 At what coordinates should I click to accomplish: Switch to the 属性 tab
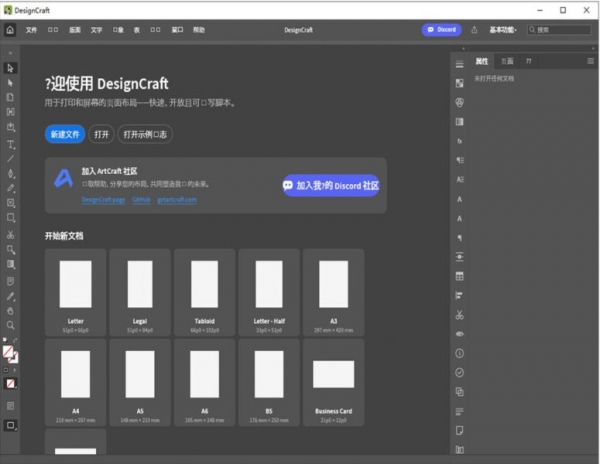click(x=482, y=61)
